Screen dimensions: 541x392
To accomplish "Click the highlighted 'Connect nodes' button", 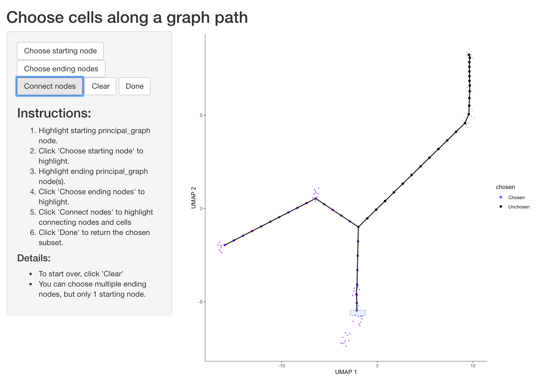I will [49, 86].
